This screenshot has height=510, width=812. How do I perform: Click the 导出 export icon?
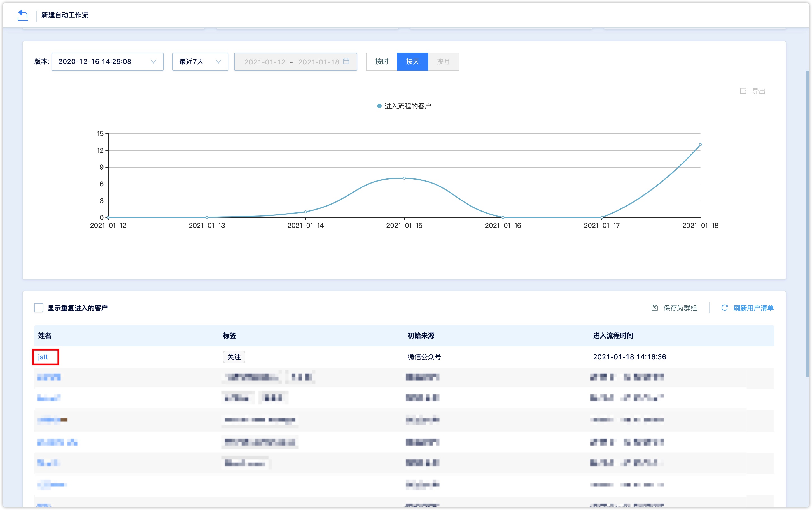pos(743,91)
